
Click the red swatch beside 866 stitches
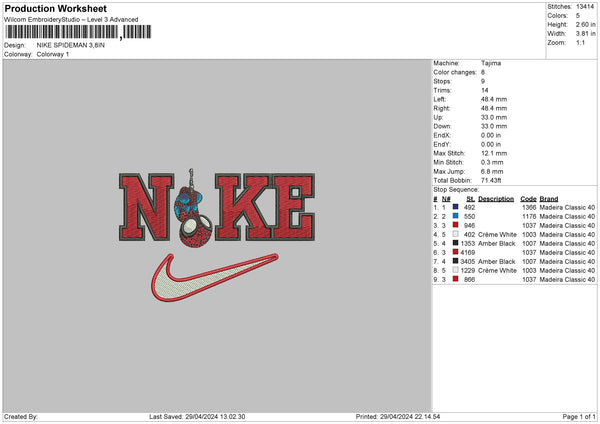tap(455, 279)
